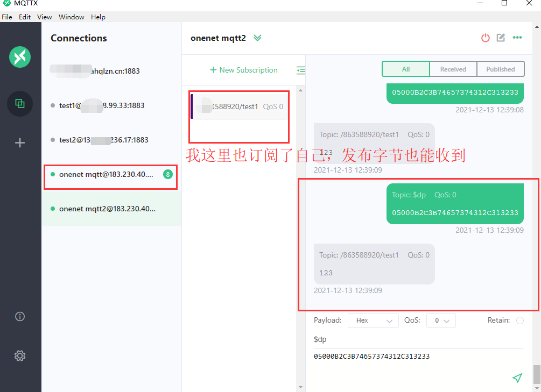
Task: Open the View menu
Action: pyautogui.click(x=45, y=17)
